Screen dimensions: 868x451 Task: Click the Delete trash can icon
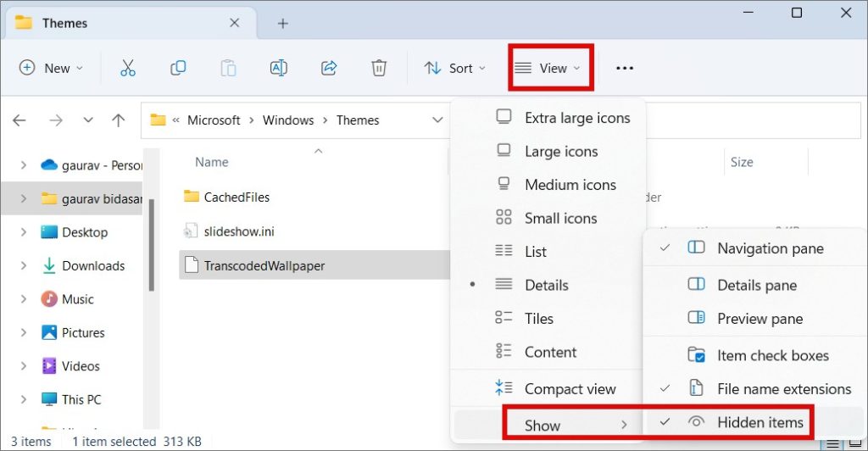pyautogui.click(x=379, y=68)
